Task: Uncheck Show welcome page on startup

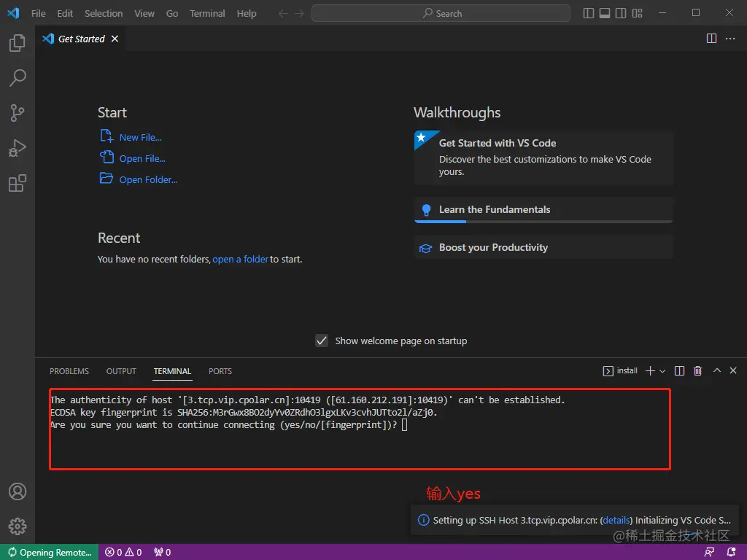Action: 322,341
